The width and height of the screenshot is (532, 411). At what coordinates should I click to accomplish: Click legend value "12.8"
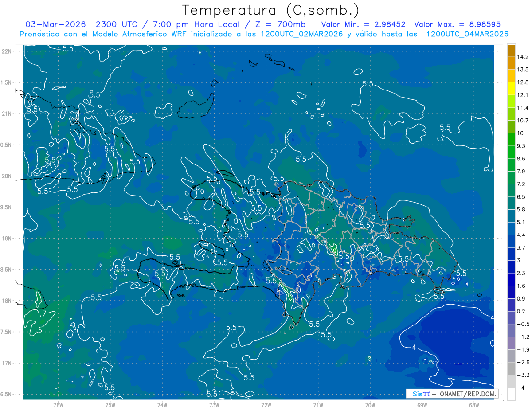[524, 82]
